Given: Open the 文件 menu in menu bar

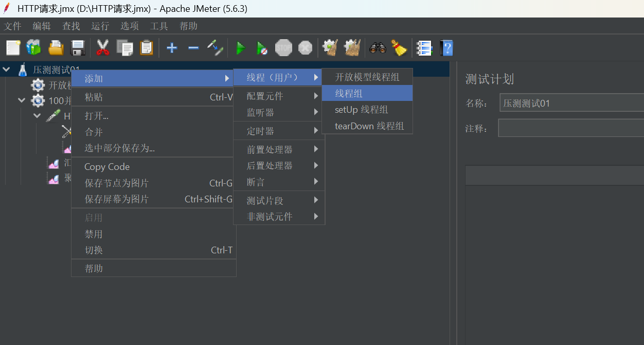Looking at the screenshot, I should 13,26.
